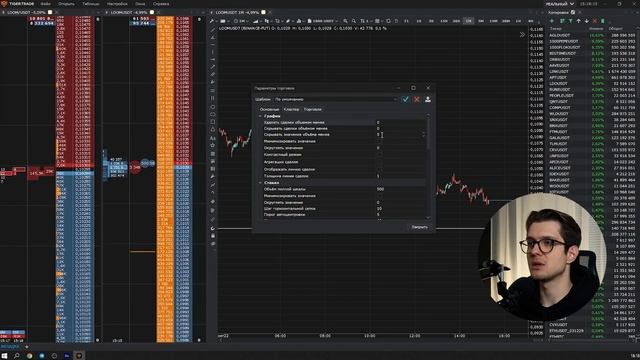The image size is (640, 360).
Task: Click the Tiger Trade icon in the taskbar
Action: click(x=79, y=356)
